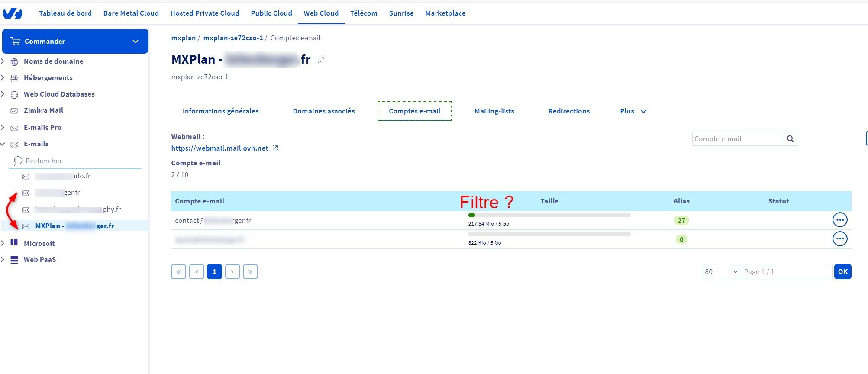Image resolution: width=868 pixels, height=374 pixels.
Task: Switch to the Redirections tab
Action: pos(568,111)
